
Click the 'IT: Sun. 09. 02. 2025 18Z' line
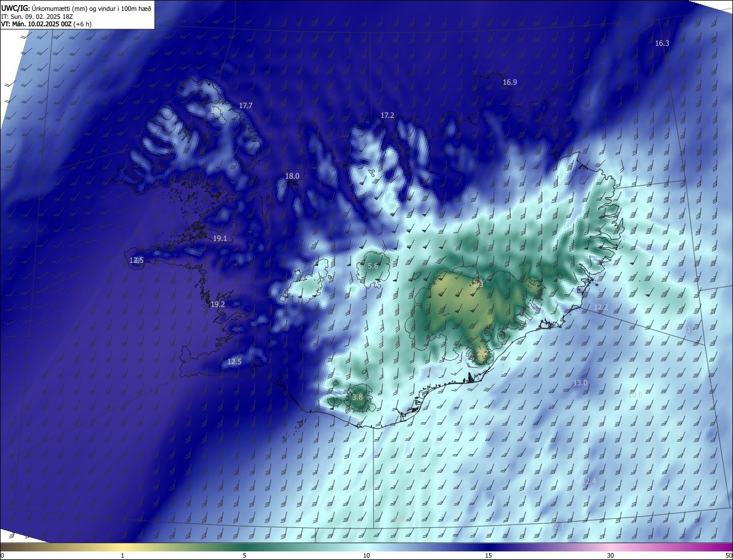click(37, 17)
